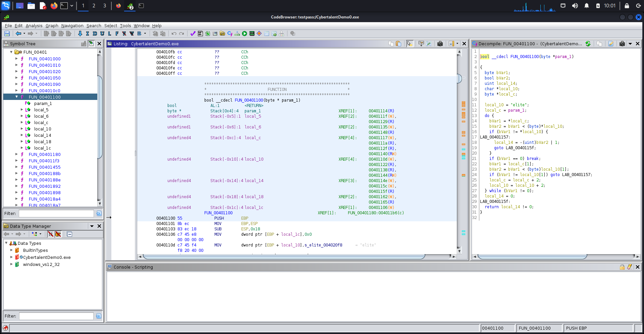Select param_1 in the Symbol Tree

tap(43, 103)
